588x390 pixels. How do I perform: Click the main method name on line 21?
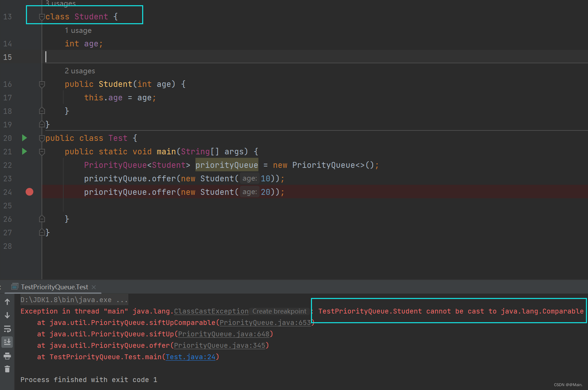pyautogui.click(x=166, y=152)
